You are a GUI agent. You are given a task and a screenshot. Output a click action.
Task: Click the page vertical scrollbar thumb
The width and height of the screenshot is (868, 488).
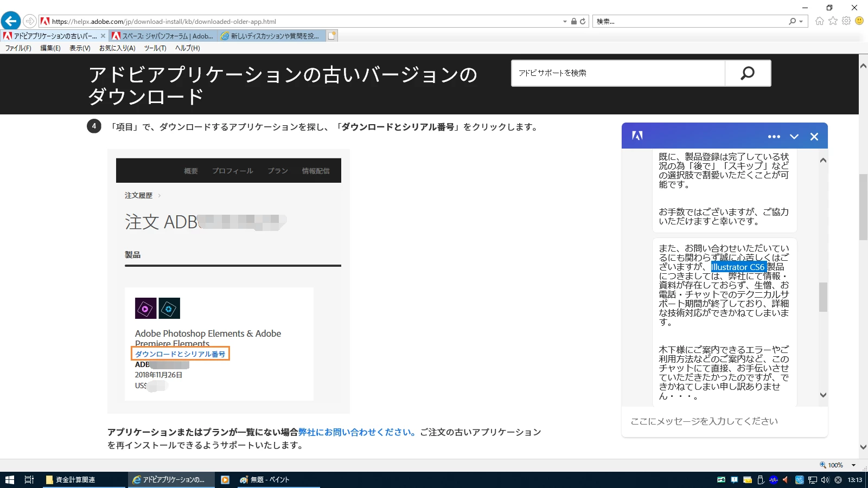pos(863,207)
